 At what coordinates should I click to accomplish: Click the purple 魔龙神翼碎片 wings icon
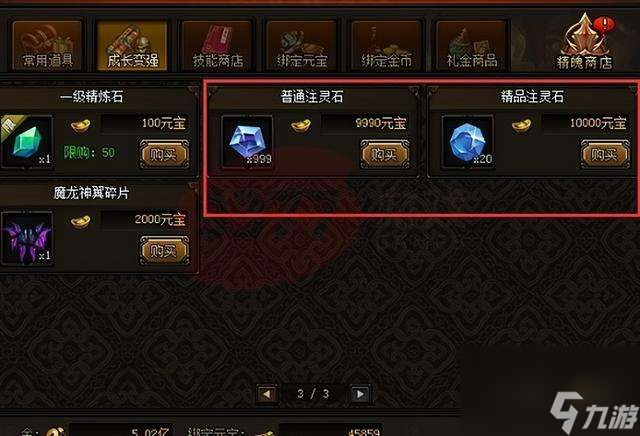point(27,238)
